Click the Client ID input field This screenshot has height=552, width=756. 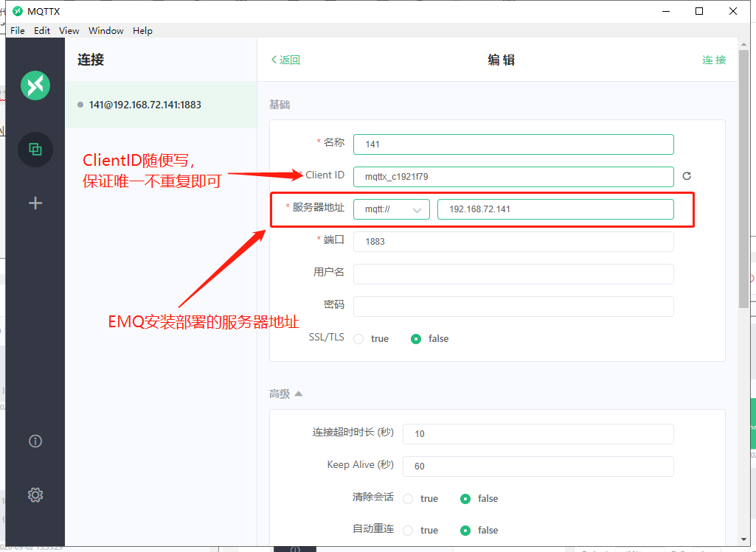(x=513, y=177)
